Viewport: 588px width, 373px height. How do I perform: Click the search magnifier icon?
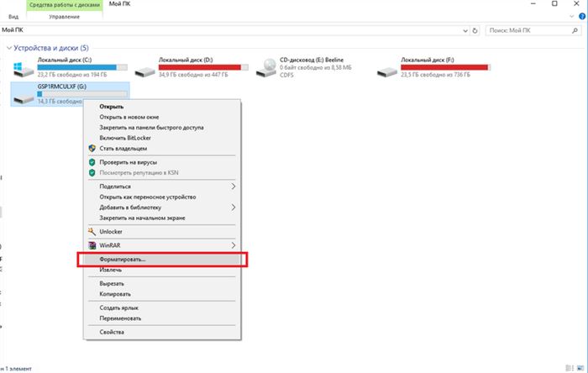(x=575, y=30)
